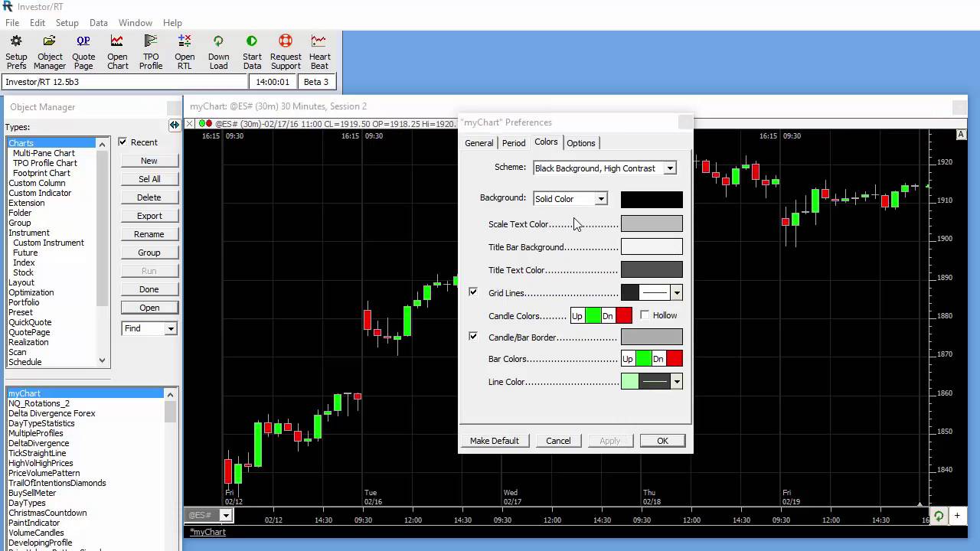
Task: Click the Heart Beat toolbar icon
Action: pyautogui.click(x=319, y=52)
